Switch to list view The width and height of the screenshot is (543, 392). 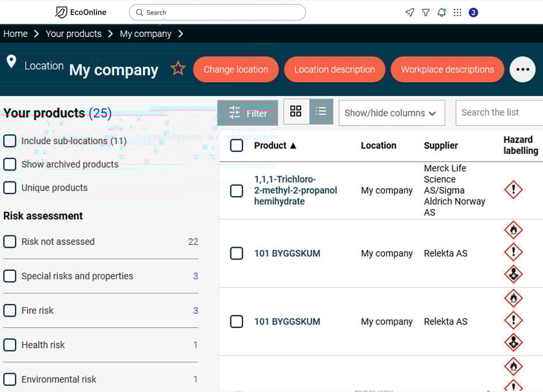(x=321, y=111)
